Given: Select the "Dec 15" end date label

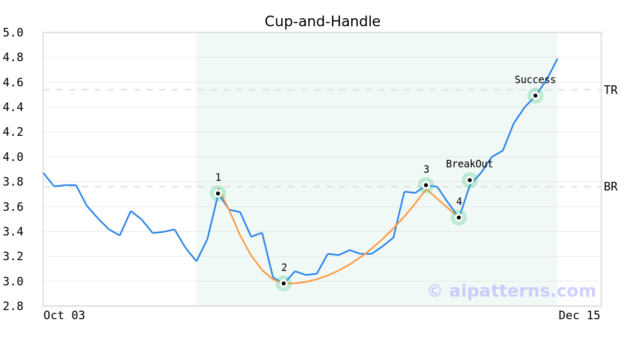Looking at the screenshot, I should pyautogui.click(x=579, y=315).
